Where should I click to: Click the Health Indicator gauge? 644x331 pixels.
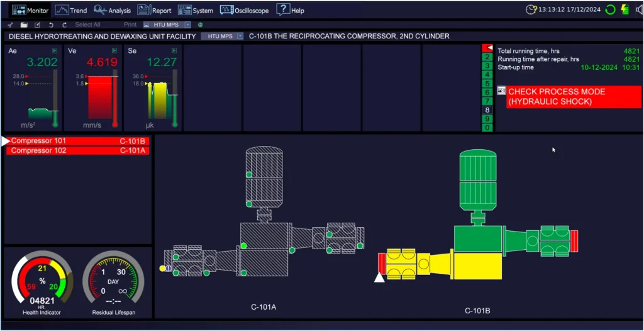click(x=42, y=279)
